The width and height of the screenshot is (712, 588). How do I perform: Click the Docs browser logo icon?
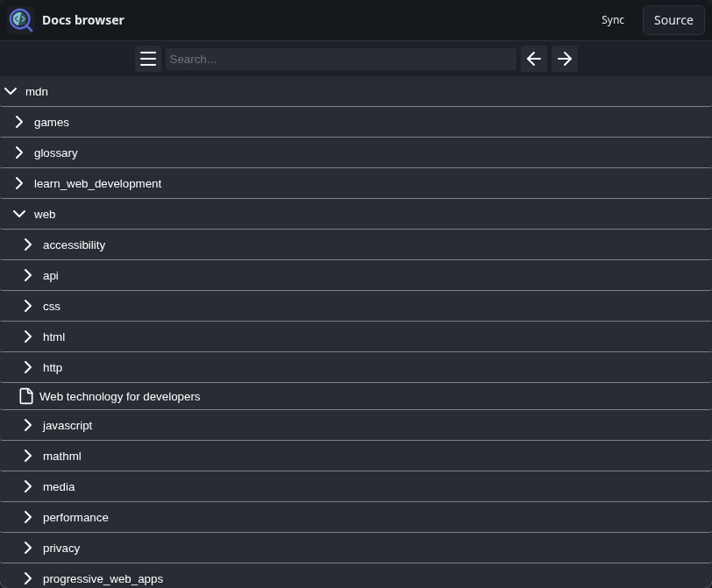(21, 20)
